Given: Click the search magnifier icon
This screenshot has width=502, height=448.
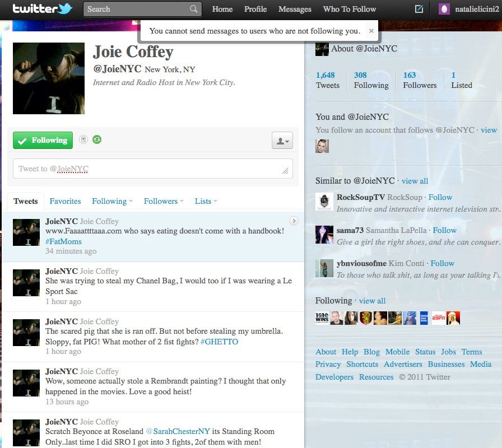Looking at the screenshot, I should click(x=193, y=9).
